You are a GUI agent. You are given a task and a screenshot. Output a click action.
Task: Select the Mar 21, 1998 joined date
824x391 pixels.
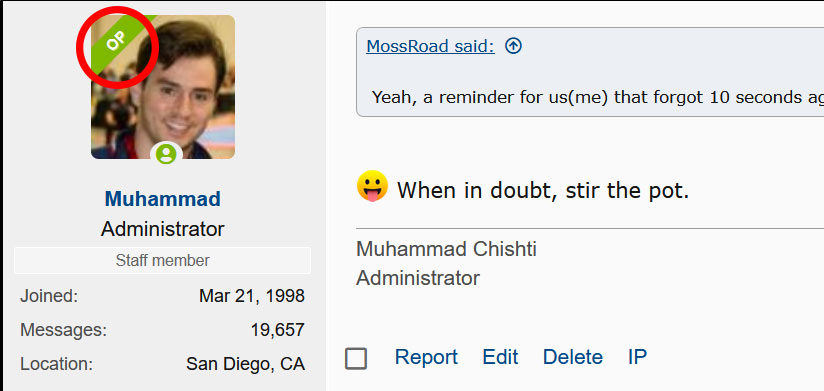(252, 296)
